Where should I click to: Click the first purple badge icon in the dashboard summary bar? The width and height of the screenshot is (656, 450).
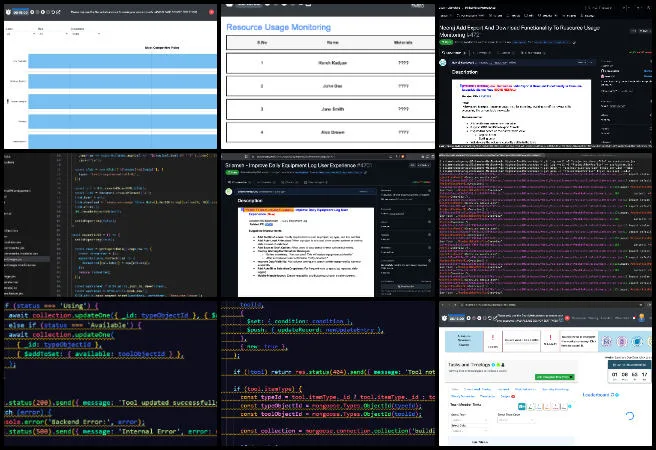pyautogui.click(x=607, y=342)
